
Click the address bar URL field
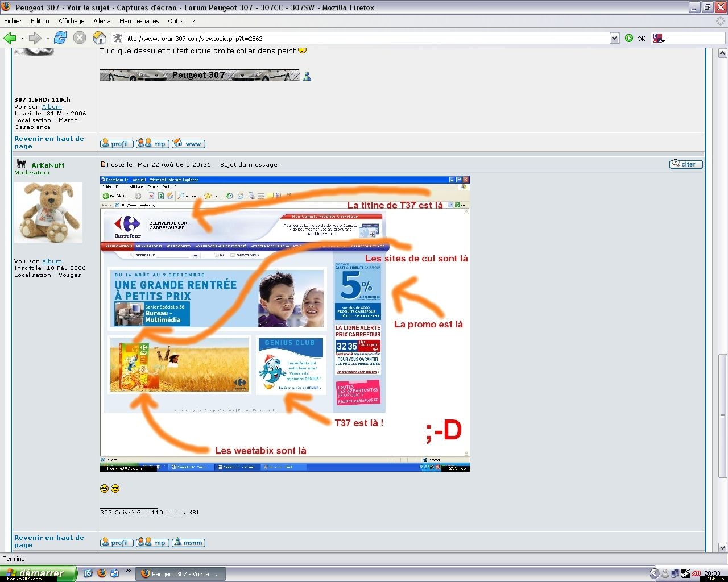(364, 39)
